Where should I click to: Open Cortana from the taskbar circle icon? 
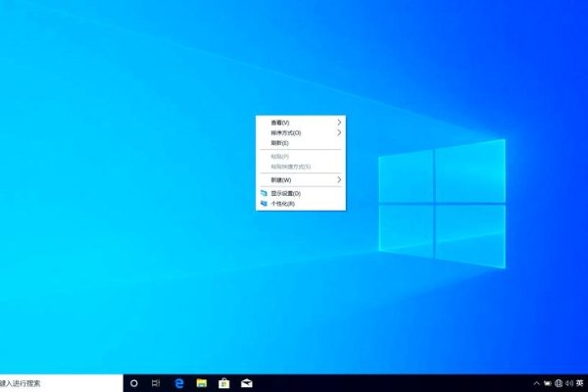(134, 383)
